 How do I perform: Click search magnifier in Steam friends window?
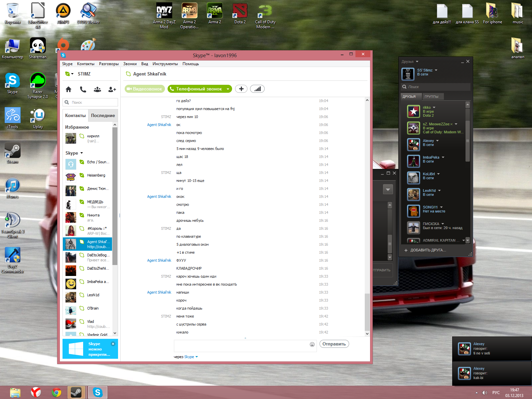pyautogui.click(x=404, y=87)
